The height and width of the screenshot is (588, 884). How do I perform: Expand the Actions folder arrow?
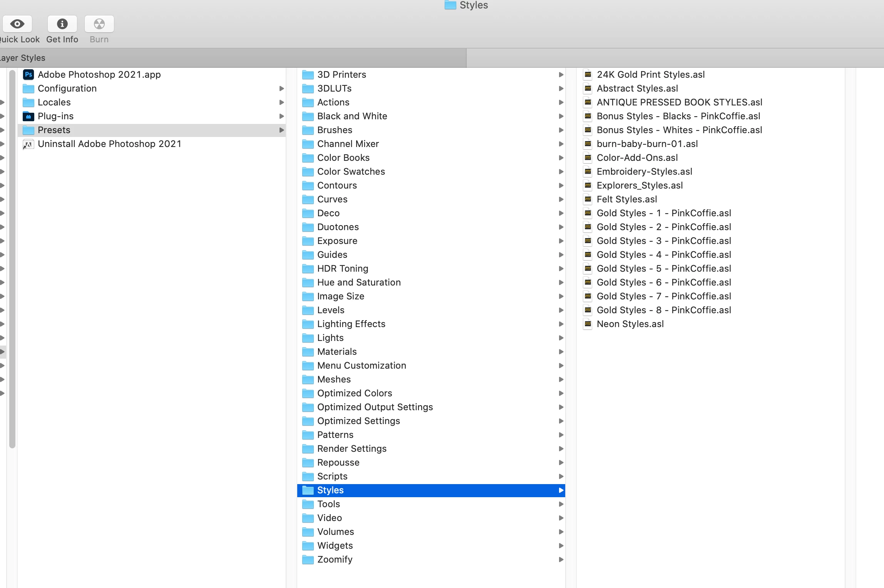(x=561, y=102)
